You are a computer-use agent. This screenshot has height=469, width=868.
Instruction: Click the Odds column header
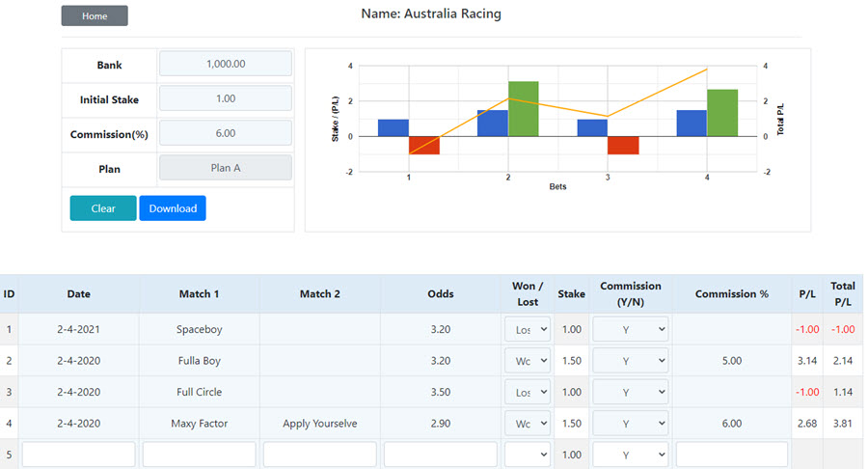pyautogui.click(x=440, y=294)
